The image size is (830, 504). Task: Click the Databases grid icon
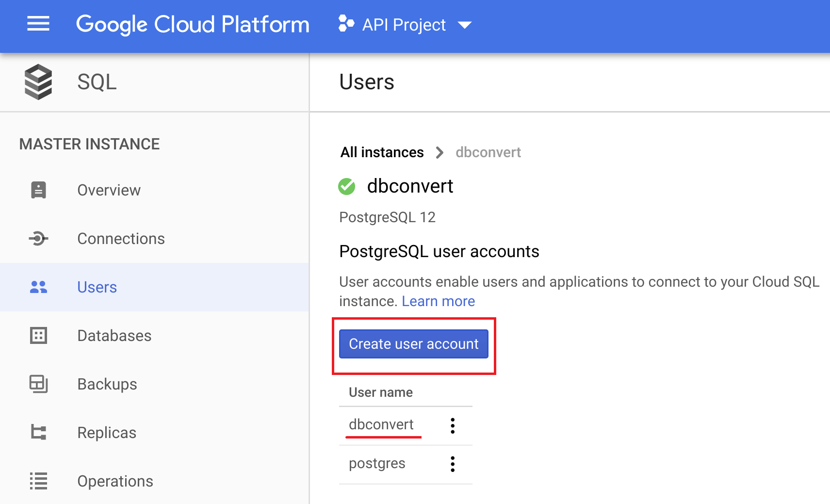(38, 335)
